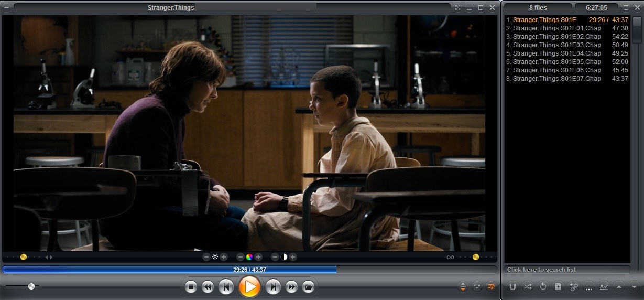This screenshot has height=300, width=644.
Task: Adjust the right gold knob slider
Action: point(476,257)
